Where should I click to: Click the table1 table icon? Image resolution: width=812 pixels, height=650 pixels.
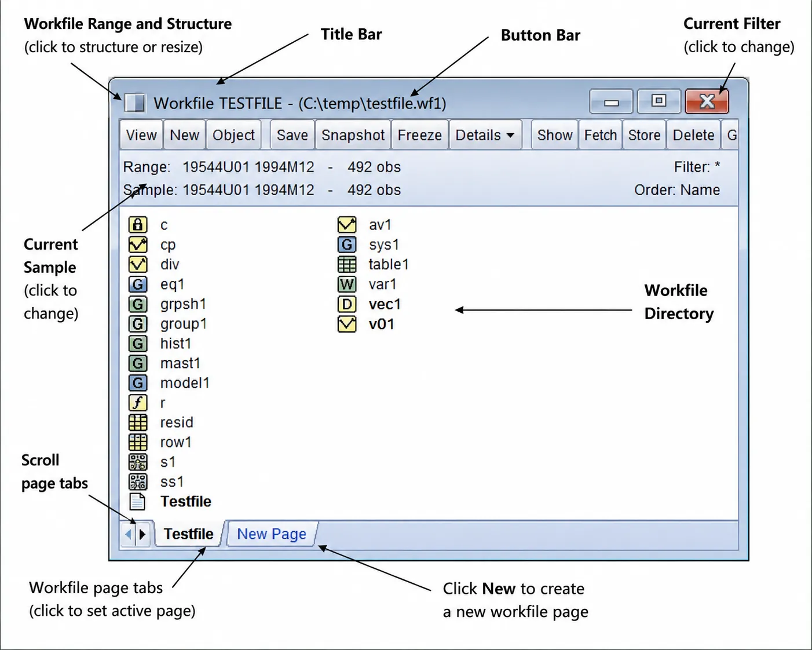pyautogui.click(x=347, y=264)
